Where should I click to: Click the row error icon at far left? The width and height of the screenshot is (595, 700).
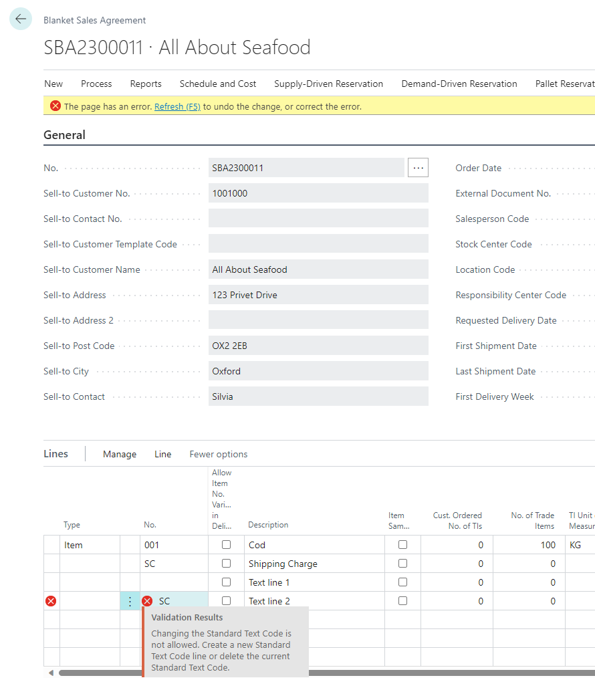pyautogui.click(x=51, y=601)
